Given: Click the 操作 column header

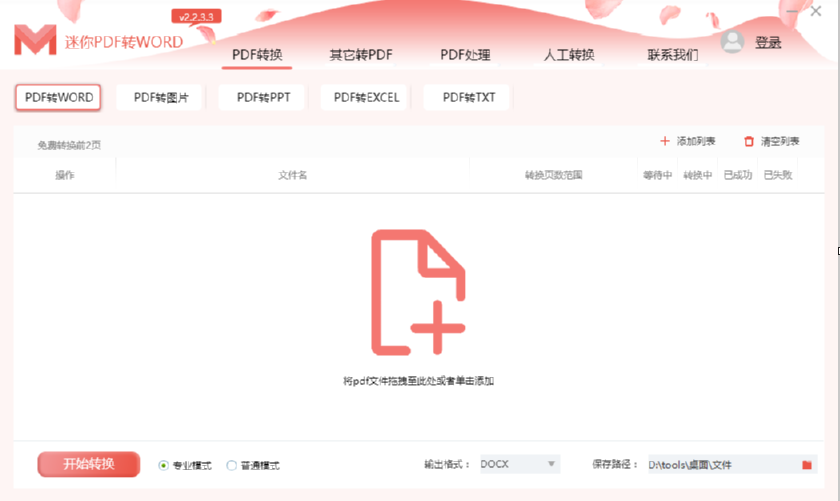Looking at the screenshot, I should [65, 175].
